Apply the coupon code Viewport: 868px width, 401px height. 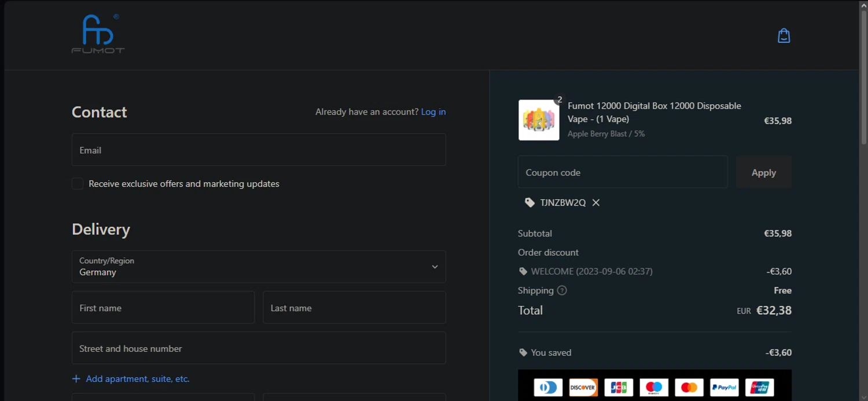tap(764, 172)
